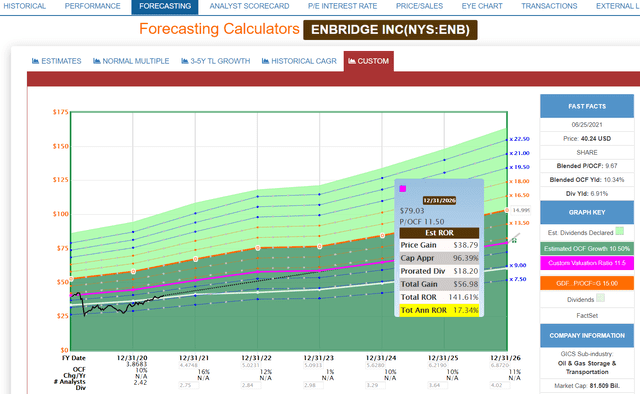
Task: Click the Price: 40.24 USD fact
Action: 587,138
